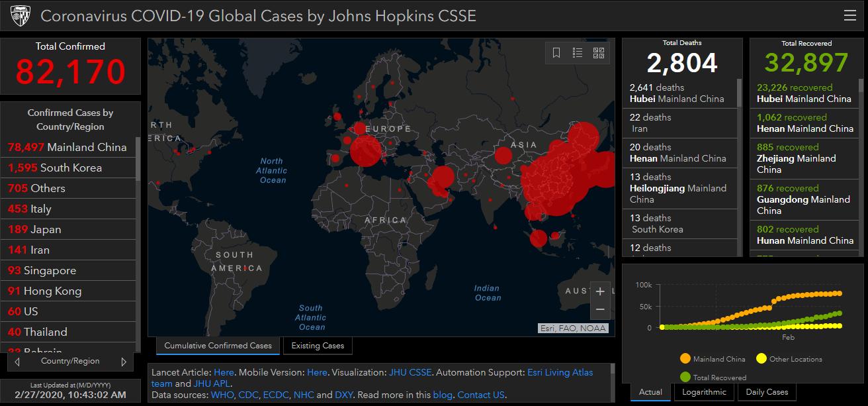
Task: Select the Actual chart tab
Action: (x=650, y=392)
